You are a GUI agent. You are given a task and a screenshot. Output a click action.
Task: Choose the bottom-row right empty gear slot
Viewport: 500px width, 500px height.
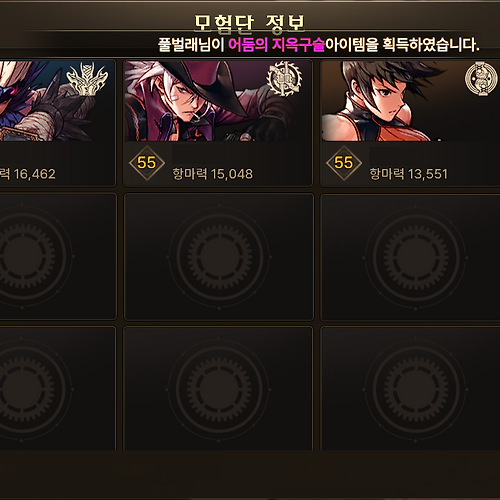(x=410, y=389)
